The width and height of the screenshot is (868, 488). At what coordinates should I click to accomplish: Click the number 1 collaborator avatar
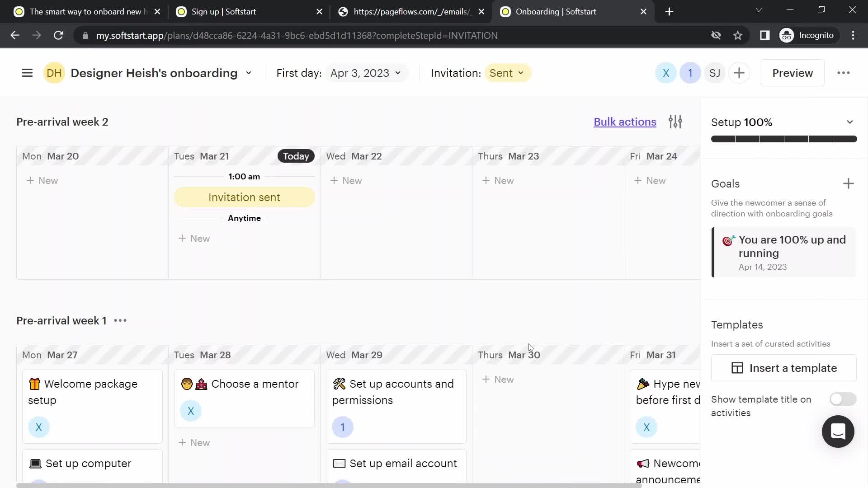(690, 73)
